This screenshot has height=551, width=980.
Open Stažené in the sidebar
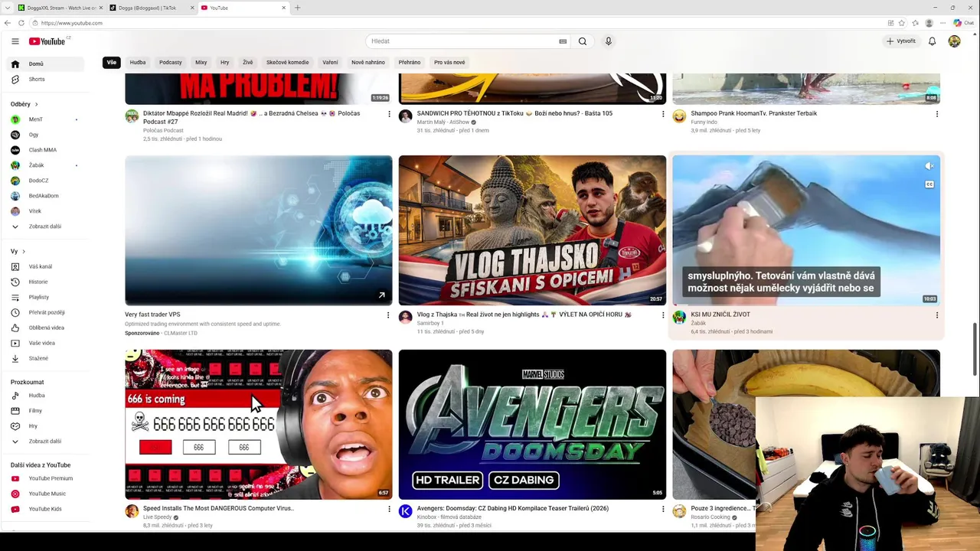click(46, 358)
